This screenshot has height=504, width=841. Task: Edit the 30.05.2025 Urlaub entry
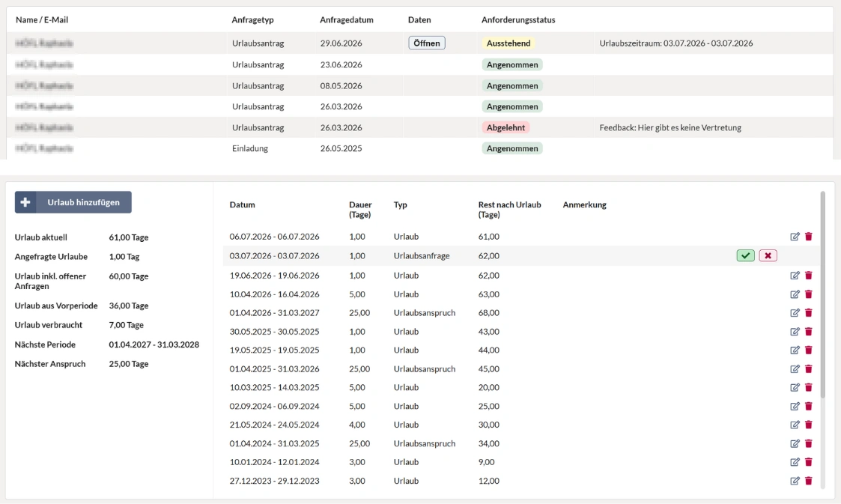(795, 331)
